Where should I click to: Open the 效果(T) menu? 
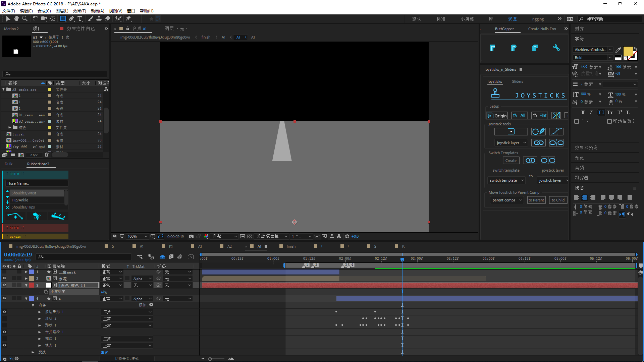(79, 11)
